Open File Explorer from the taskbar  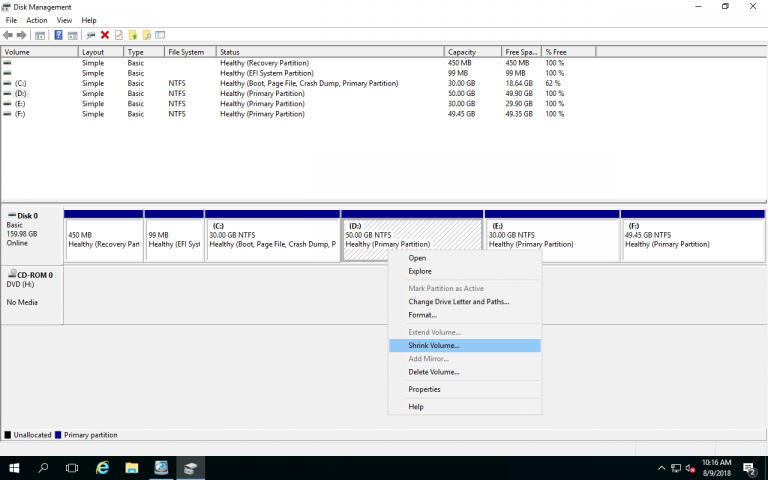tap(132, 468)
